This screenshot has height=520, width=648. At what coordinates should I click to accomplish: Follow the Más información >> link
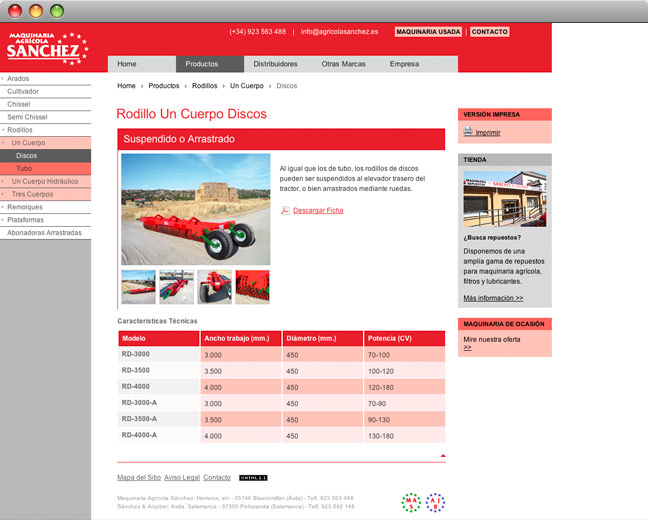493,298
